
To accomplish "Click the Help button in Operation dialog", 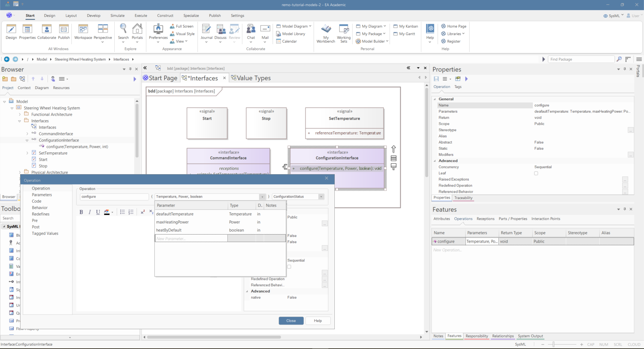I will point(318,321).
